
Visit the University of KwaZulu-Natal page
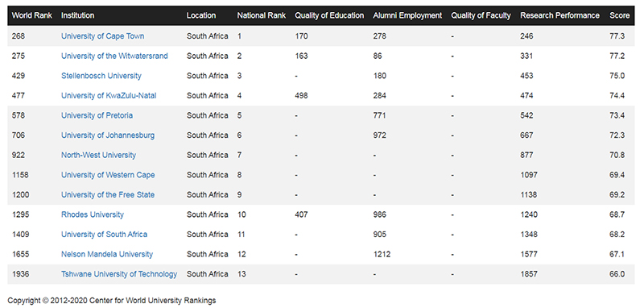(109, 95)
